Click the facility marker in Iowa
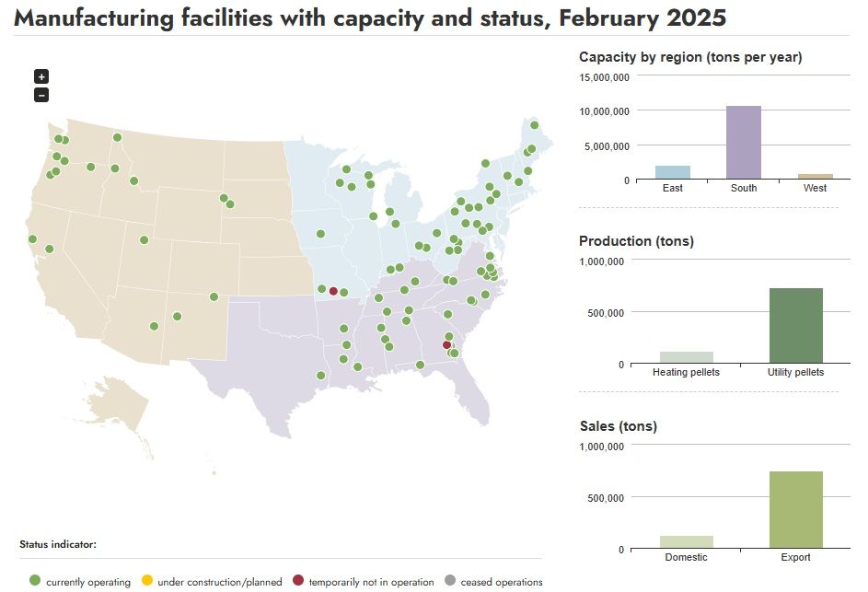The height and width of the screenshot is (592, 868). (320, 234)
